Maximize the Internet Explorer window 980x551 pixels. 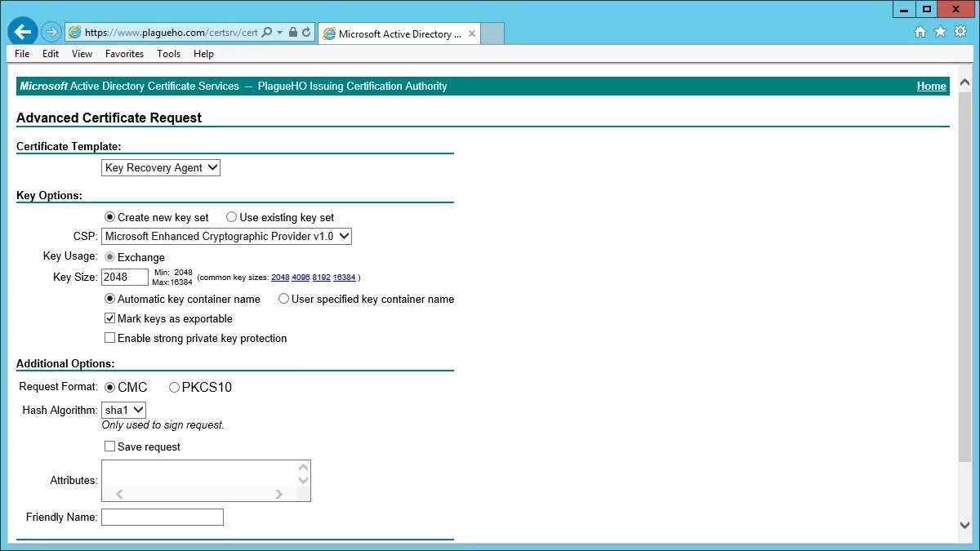[x=926, y=10]
